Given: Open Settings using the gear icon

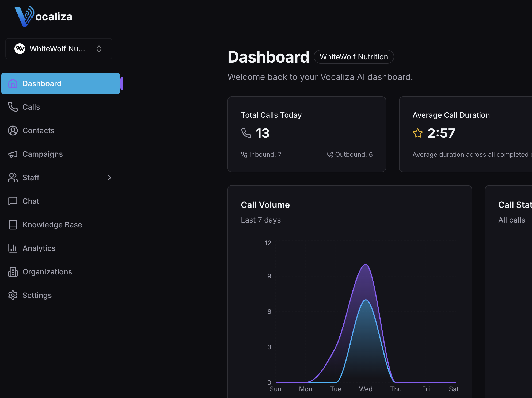Looking at the screenshot, I should coord(13,295).
